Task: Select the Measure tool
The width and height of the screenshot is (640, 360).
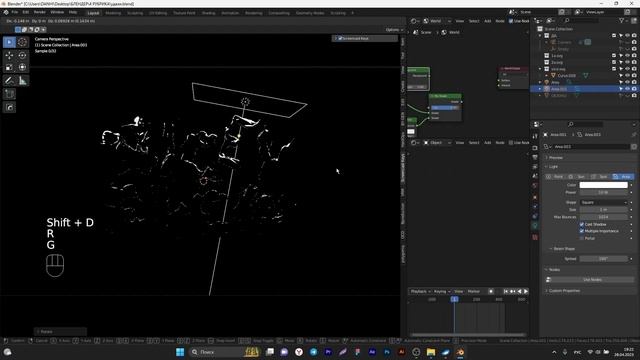Action: 22,81
